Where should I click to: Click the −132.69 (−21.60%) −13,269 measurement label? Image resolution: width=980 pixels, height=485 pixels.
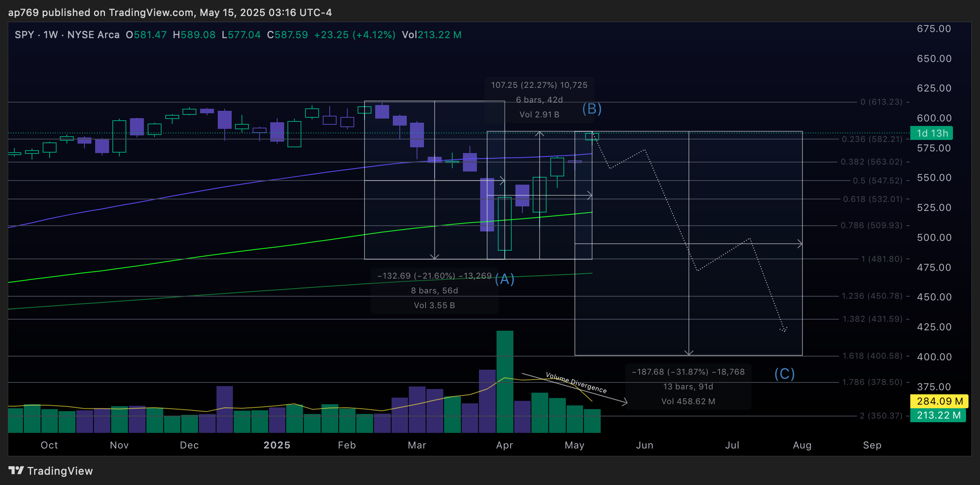[x=434, y=276]
